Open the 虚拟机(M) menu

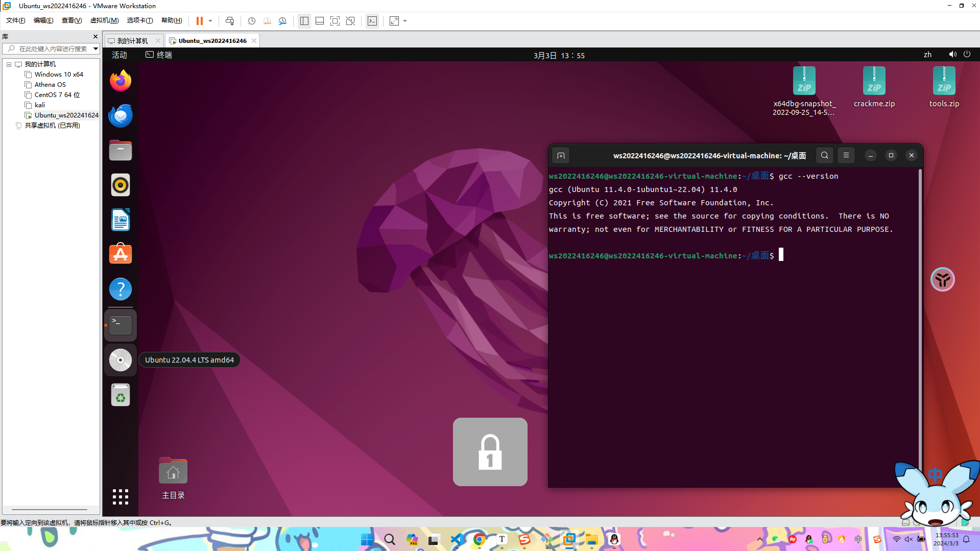click(x=104, y=20)
